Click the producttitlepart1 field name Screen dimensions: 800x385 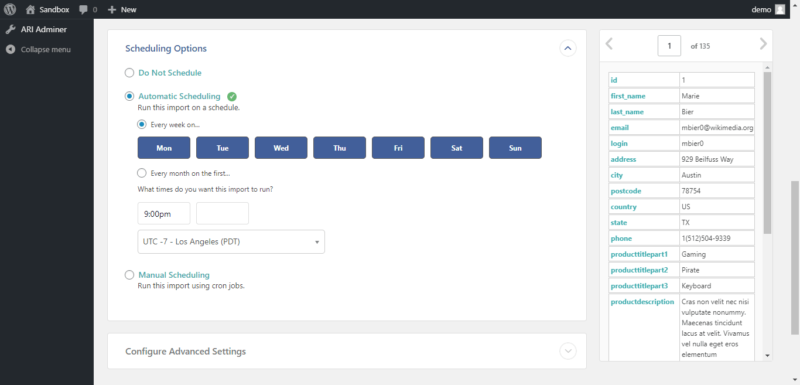pyautogui.click(x=639, y=254)
